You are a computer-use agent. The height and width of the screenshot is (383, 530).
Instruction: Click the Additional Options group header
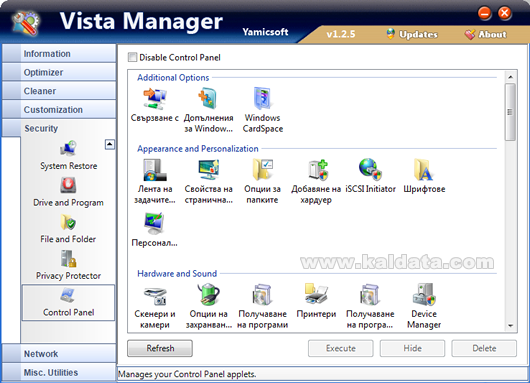coord(173,77)
